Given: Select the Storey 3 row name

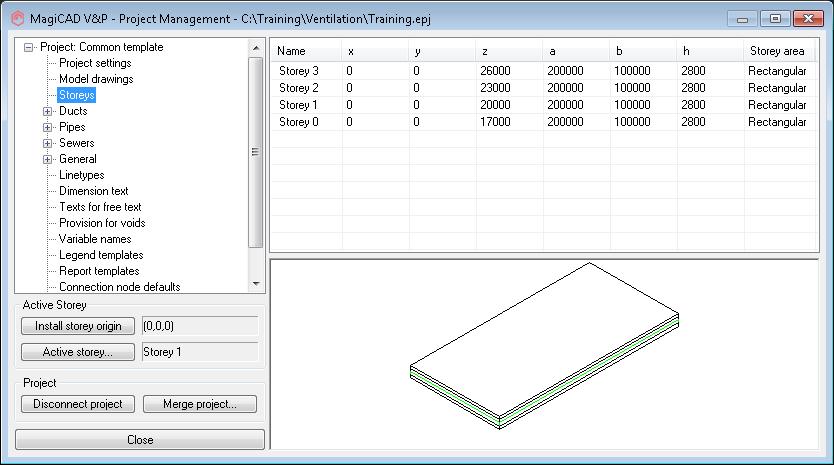Looking at the screenshot, I should pyautogui.click(x=299, y=71).
